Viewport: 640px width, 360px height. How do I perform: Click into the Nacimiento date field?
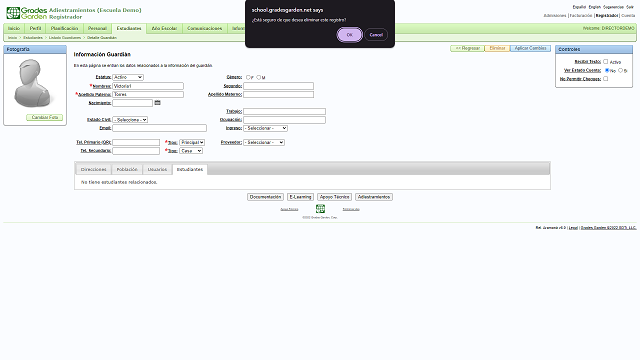point(132,103)
